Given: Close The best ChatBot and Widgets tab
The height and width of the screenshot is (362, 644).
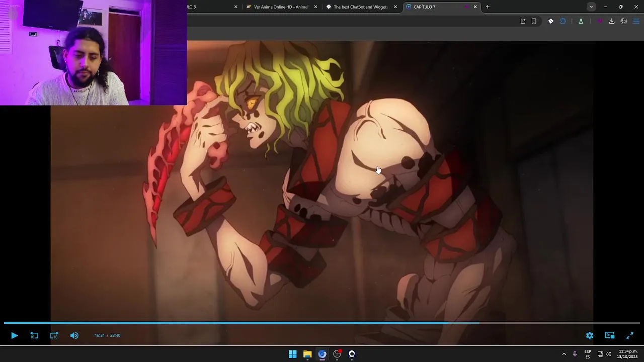Looking at the screenshot, I should pyautogui.click(x=395, y=7).
